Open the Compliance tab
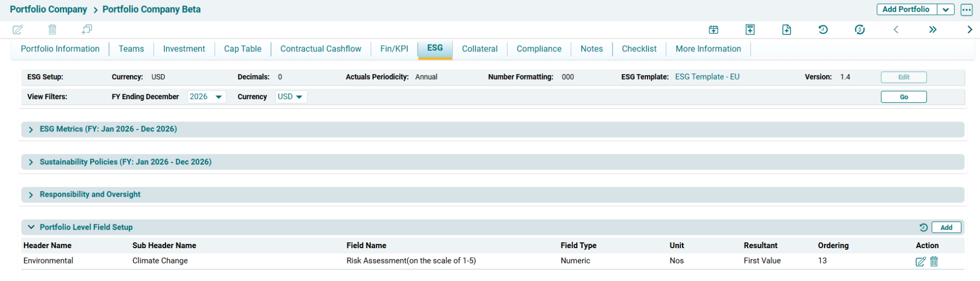 click(x=538, y=49)
